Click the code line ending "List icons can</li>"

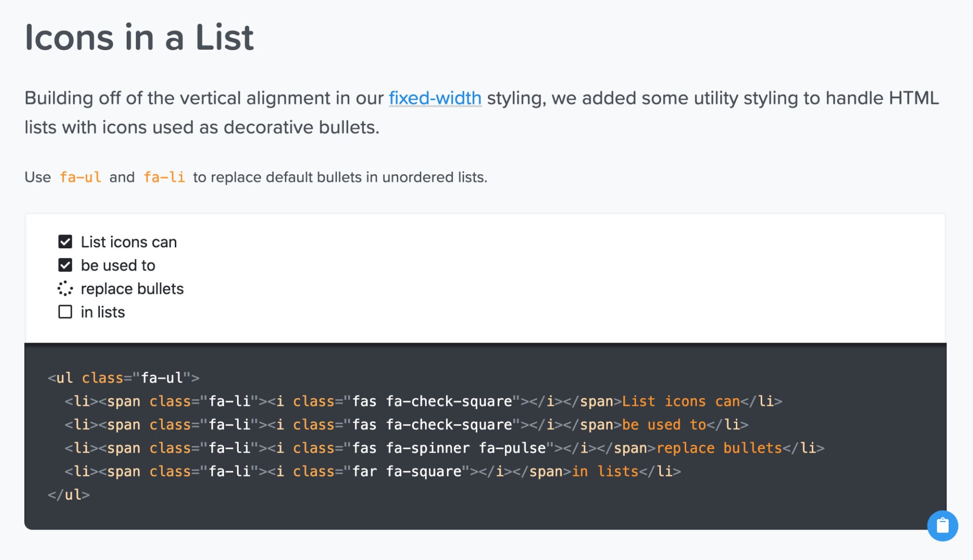point(423,401)
